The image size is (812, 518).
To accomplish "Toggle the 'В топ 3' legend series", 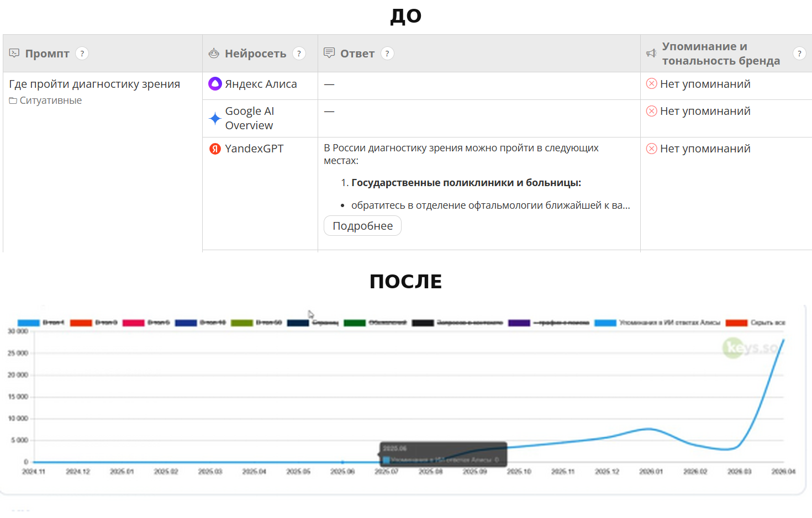I will pyautogui.click(x=94, y=323).
